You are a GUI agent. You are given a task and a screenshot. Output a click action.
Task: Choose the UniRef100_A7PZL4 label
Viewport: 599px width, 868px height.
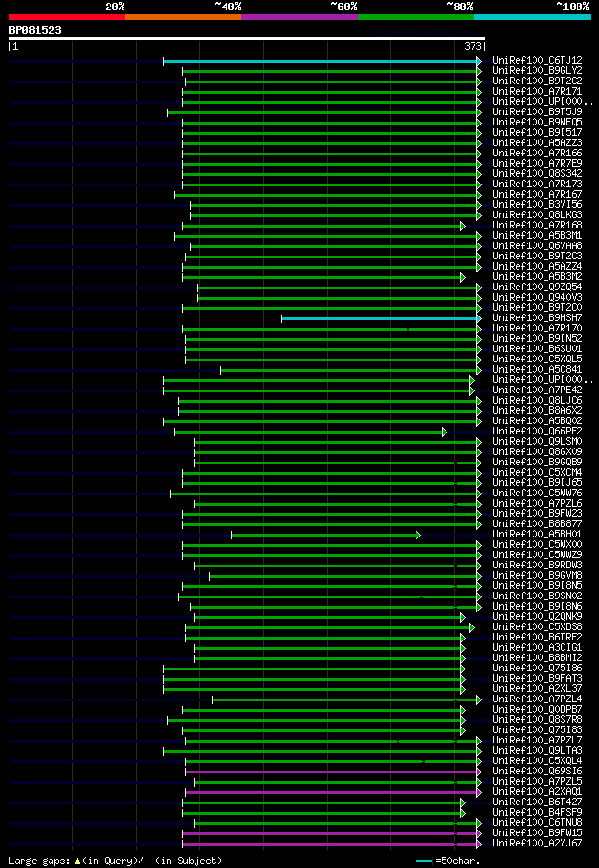click(537, 700)
